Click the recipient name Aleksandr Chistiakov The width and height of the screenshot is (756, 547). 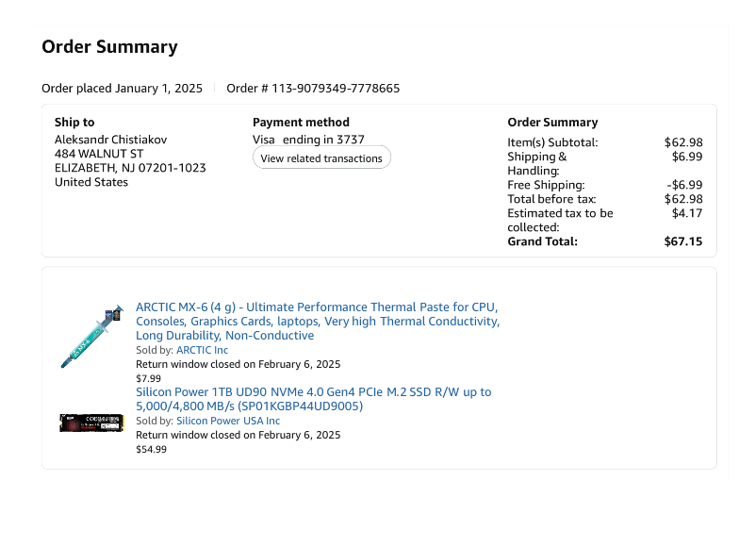[x=110, y=140]
